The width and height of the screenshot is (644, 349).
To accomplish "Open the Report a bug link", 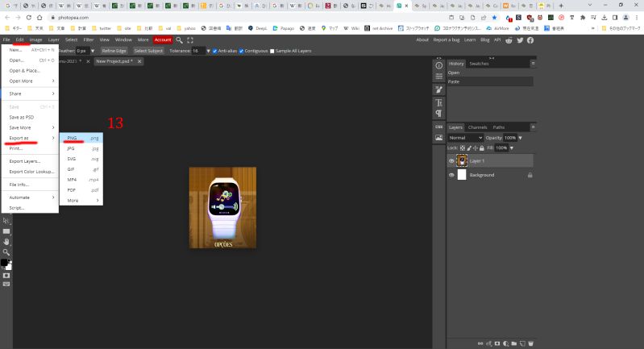I will [x=446, y=39].
